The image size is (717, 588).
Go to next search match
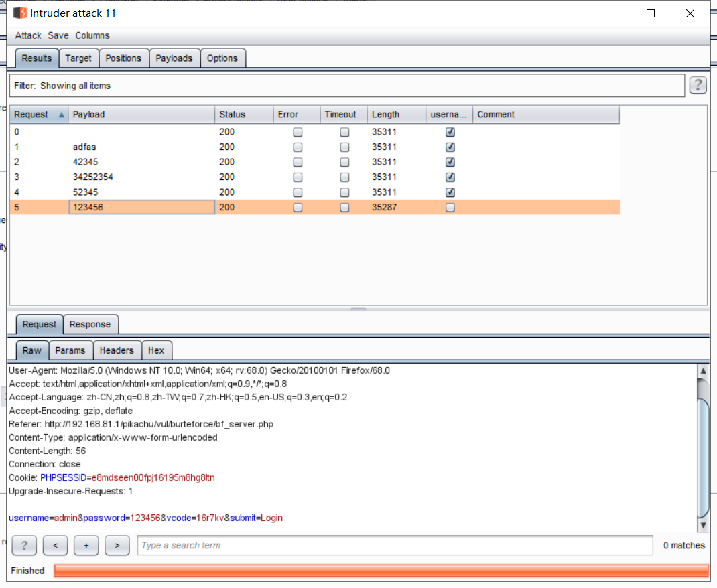(117, 545)
